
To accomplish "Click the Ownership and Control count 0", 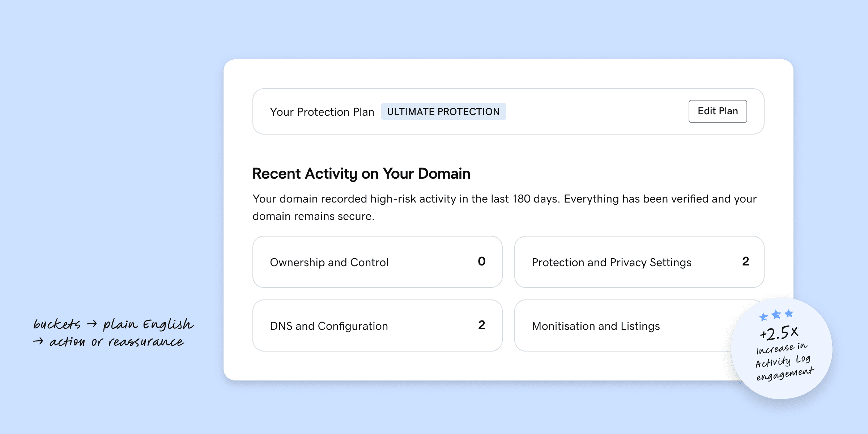I will 481,261.
